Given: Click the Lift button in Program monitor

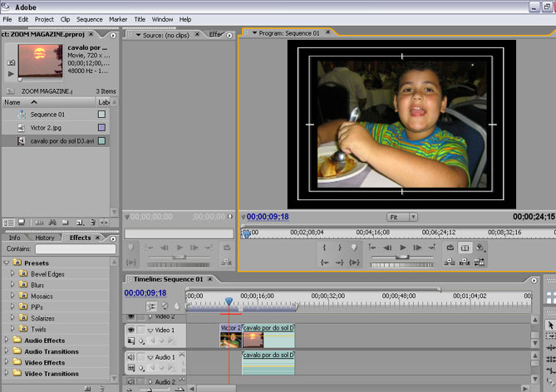Looking at the screenshot, I should [449, 262].
